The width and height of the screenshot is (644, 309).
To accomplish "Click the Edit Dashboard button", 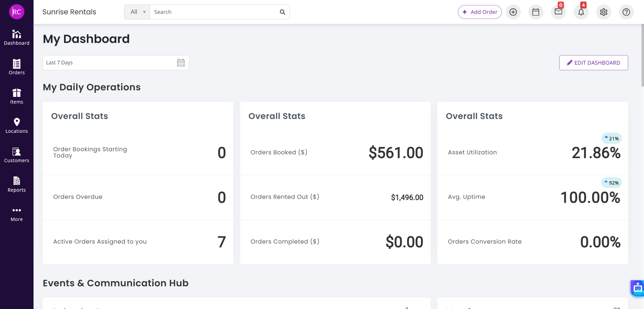I will tap(593, 63).
